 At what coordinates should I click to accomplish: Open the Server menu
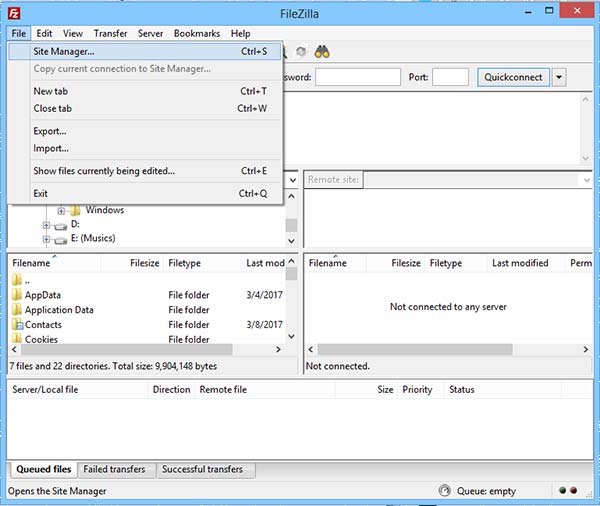(x=150, y=34)
